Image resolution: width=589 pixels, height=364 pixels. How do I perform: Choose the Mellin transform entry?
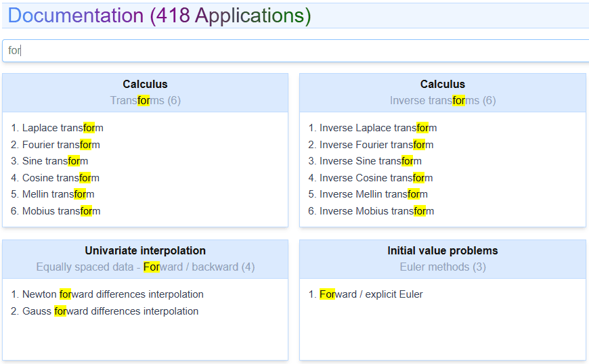click(x=58, y=194)
